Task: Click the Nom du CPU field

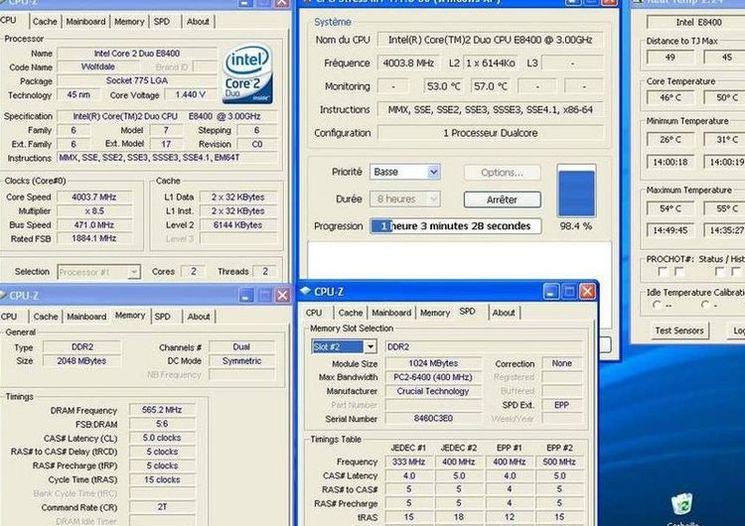Action: (x=490, y=40)
